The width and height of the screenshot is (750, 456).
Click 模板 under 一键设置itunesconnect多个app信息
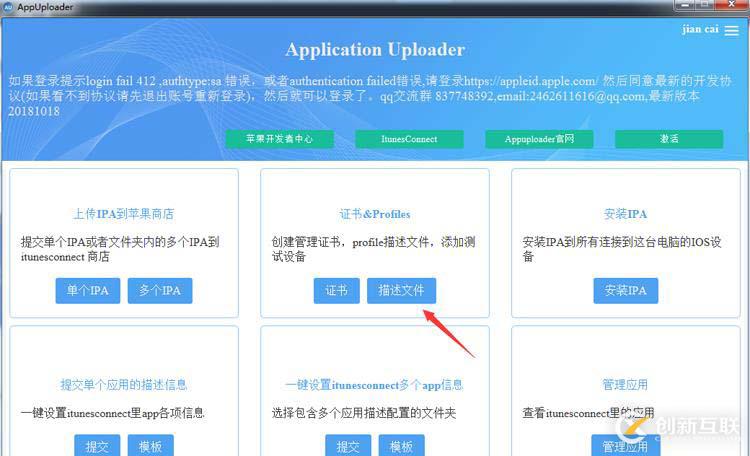point(401,446)
